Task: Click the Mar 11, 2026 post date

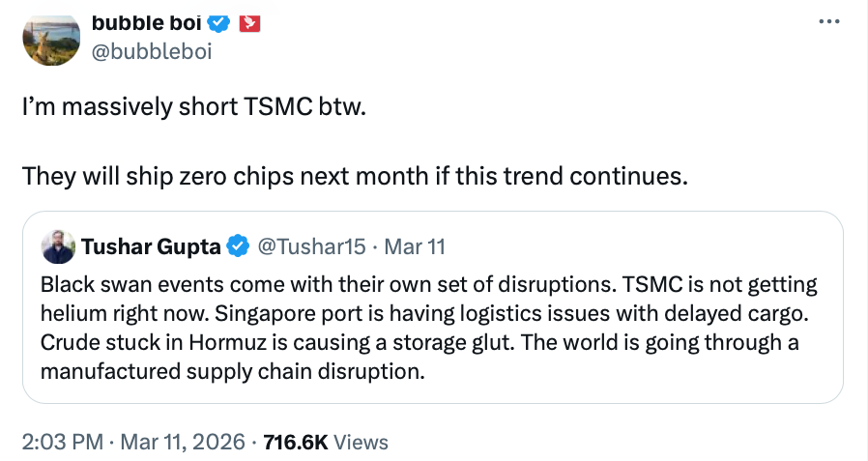Action: click(x=184, y=442)
